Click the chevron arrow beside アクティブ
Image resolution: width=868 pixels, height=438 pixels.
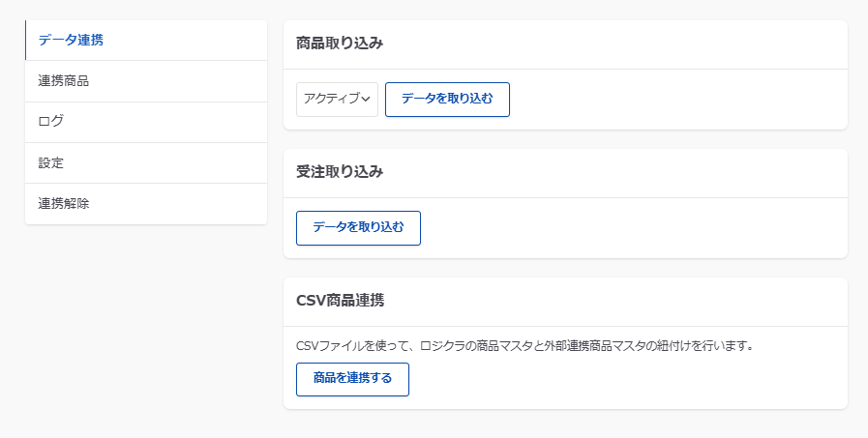pos(366,100)
